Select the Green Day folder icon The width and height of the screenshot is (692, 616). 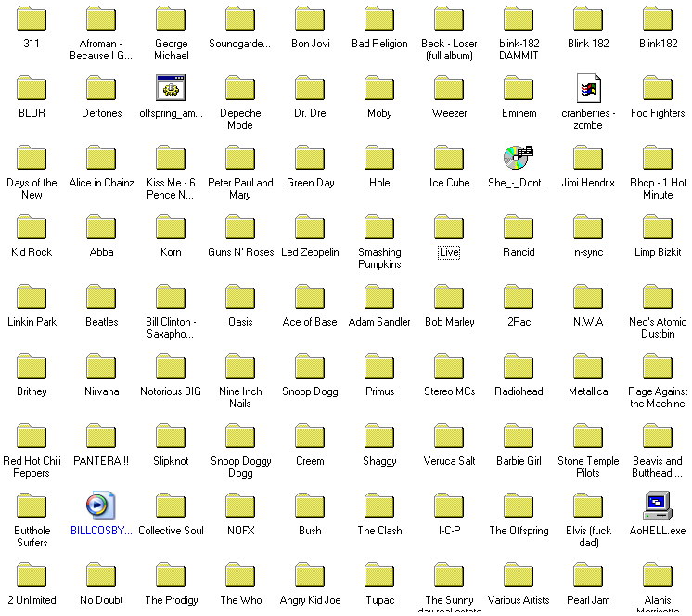310,158
